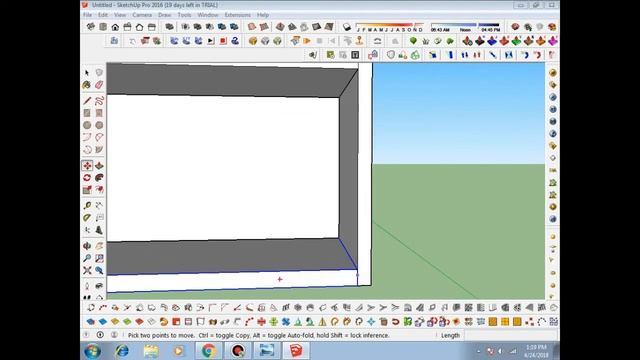
Task: Select the Rotate tool
Action: [87, 178]
